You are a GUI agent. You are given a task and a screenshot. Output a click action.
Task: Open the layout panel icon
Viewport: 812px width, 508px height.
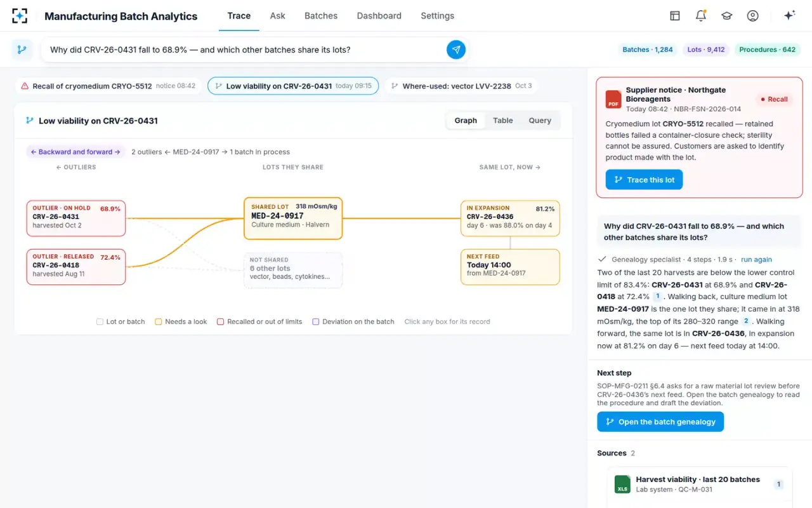tap(675, 16)
